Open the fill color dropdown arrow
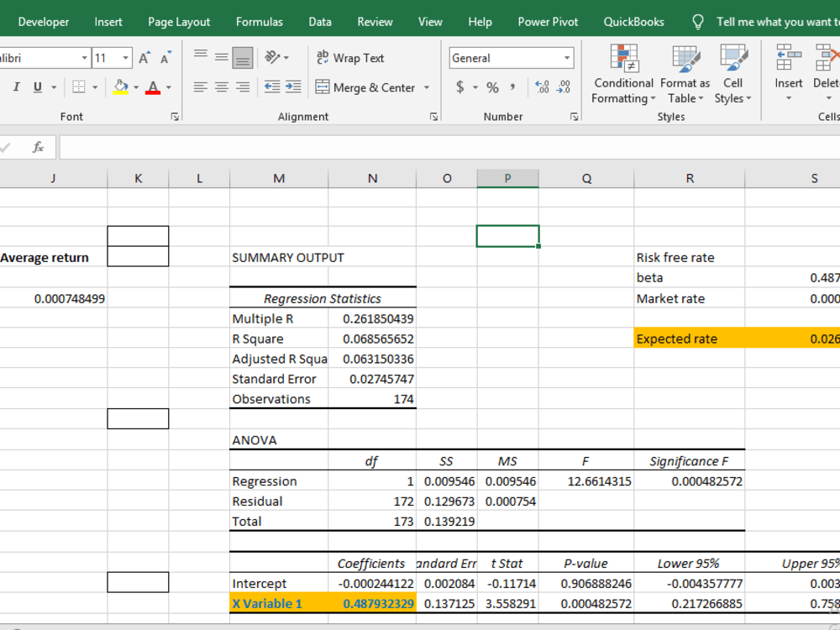 136,87
